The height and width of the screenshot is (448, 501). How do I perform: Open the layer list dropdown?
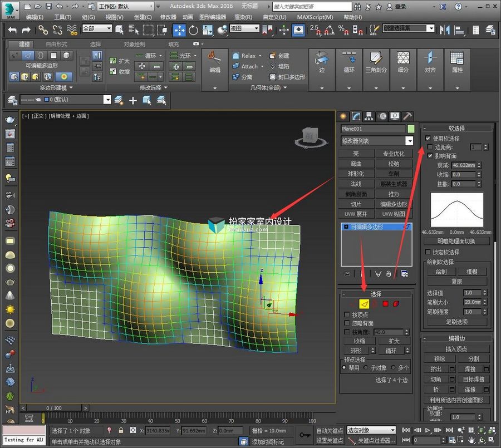65,100
